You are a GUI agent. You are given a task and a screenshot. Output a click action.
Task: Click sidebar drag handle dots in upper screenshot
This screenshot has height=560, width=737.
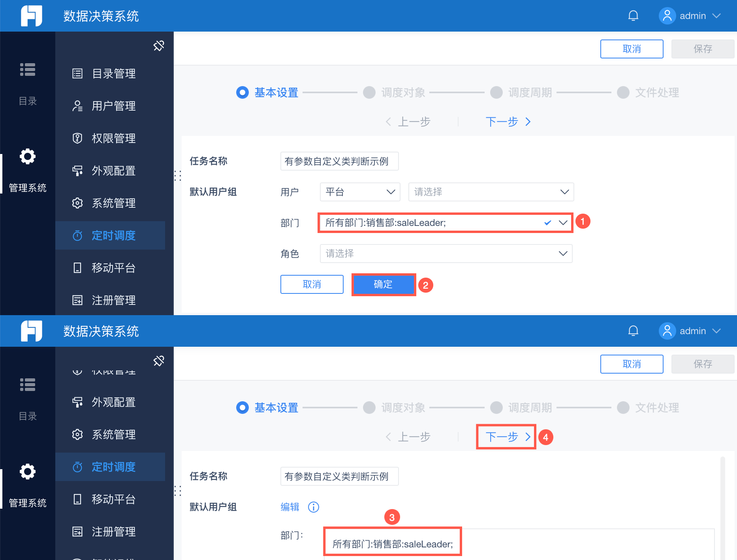point(178,175)
